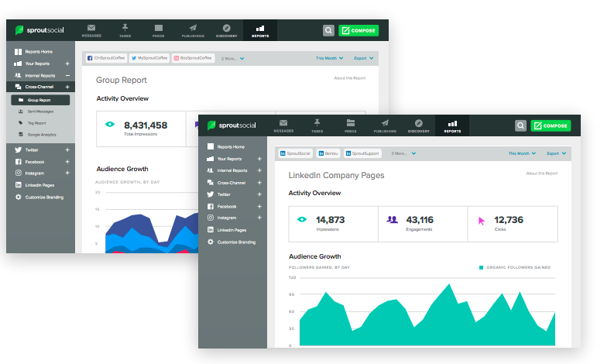
Task: Click the 14,873 Impressions eye icon
Action: (x=302, y=219)
